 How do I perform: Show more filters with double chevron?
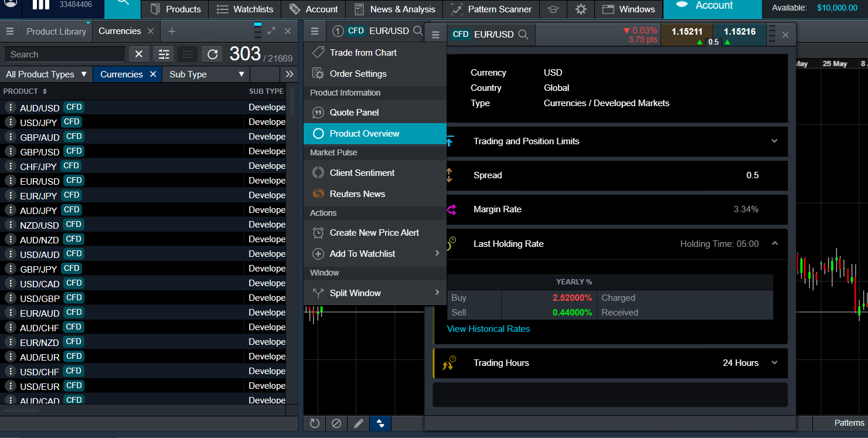tap(289, 74)
